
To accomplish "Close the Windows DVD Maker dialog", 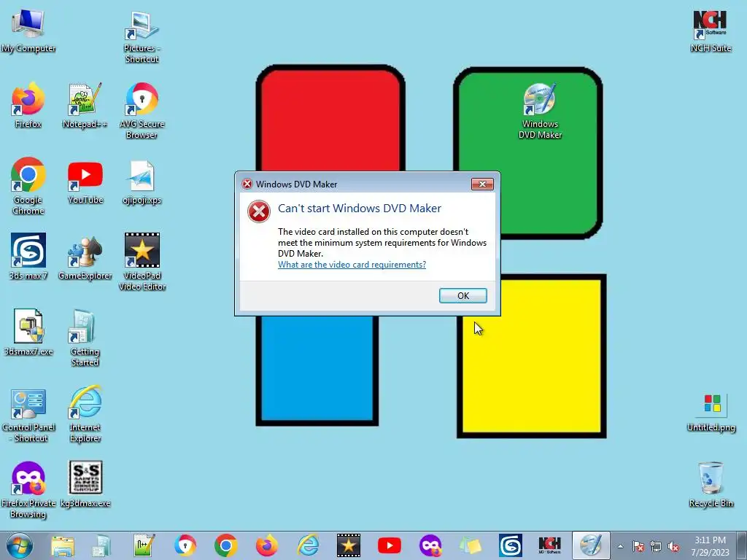I will click(482, 184).
